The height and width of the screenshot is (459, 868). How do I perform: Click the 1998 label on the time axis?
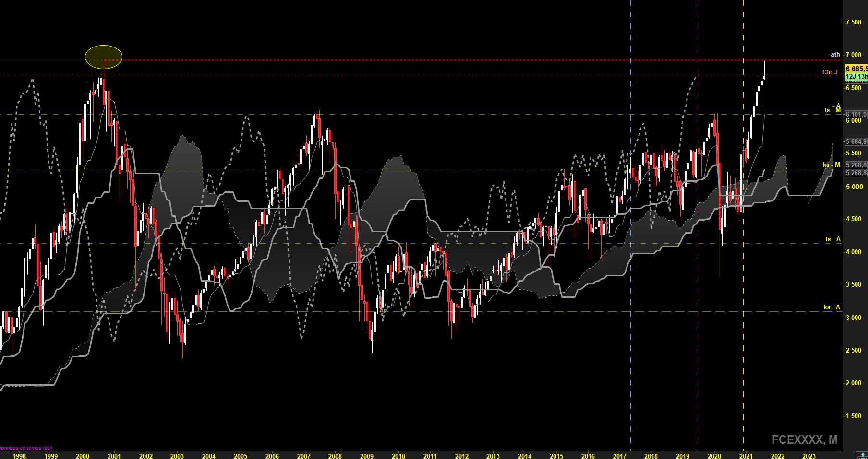click(19, 456)
